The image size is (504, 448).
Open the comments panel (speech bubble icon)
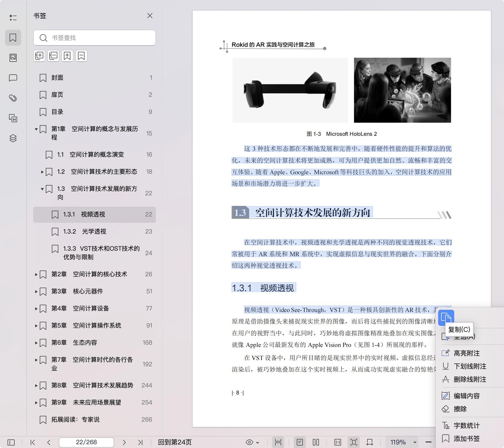click(x=13, y=78)
